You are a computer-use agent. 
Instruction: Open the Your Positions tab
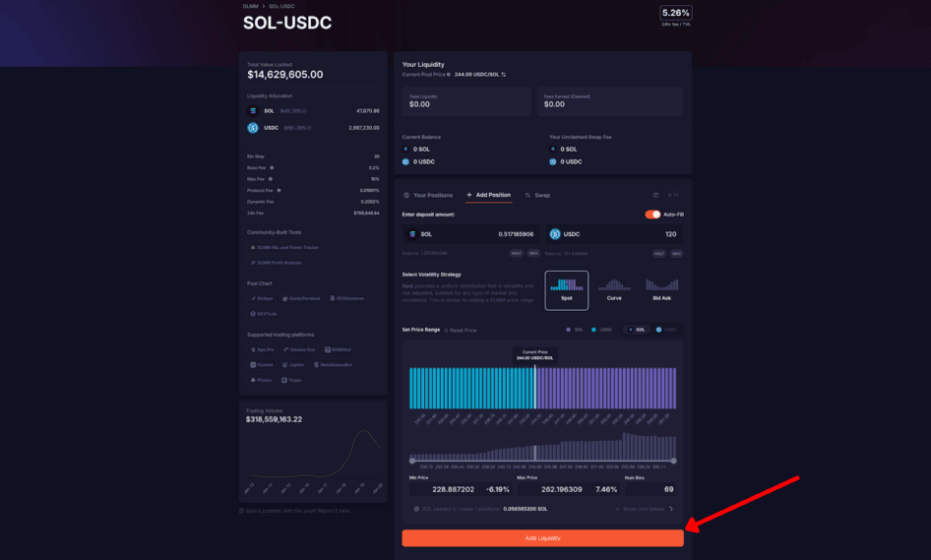[x=428, y=195]
